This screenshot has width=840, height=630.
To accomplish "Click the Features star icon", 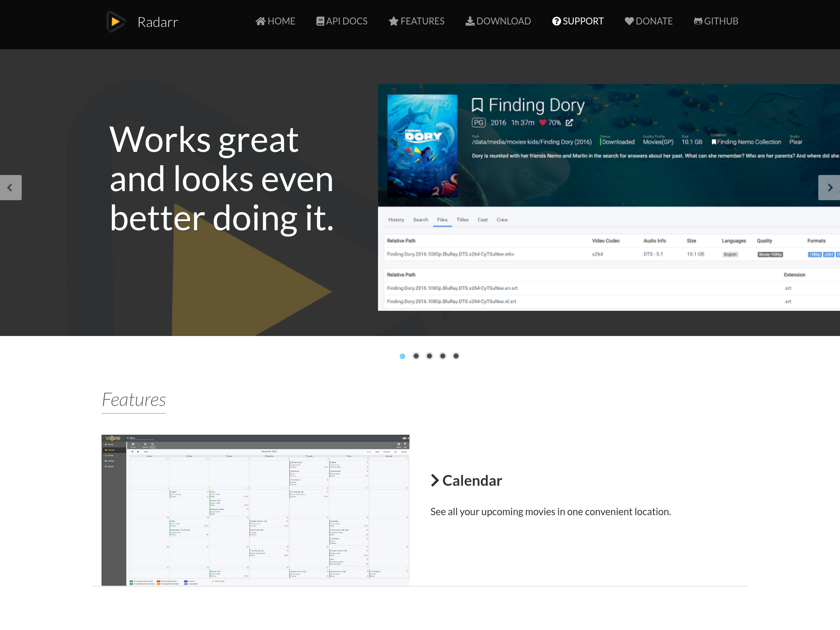I will [393, 21].
